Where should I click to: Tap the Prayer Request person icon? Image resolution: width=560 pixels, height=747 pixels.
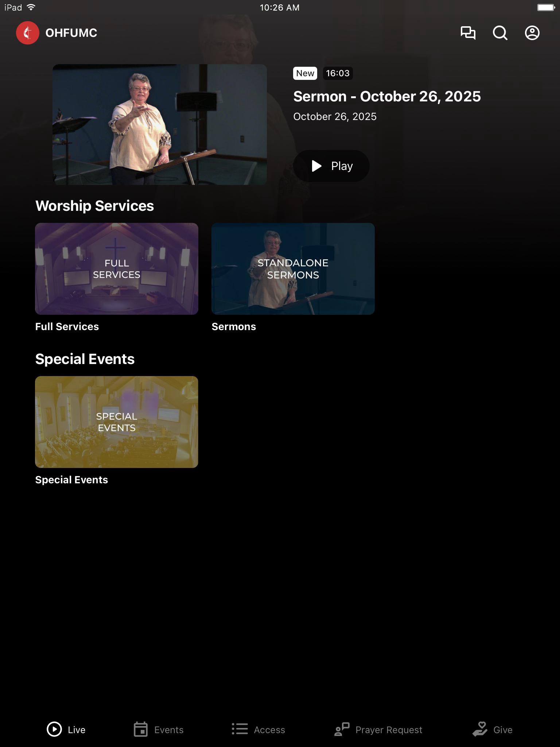[342, 729]
